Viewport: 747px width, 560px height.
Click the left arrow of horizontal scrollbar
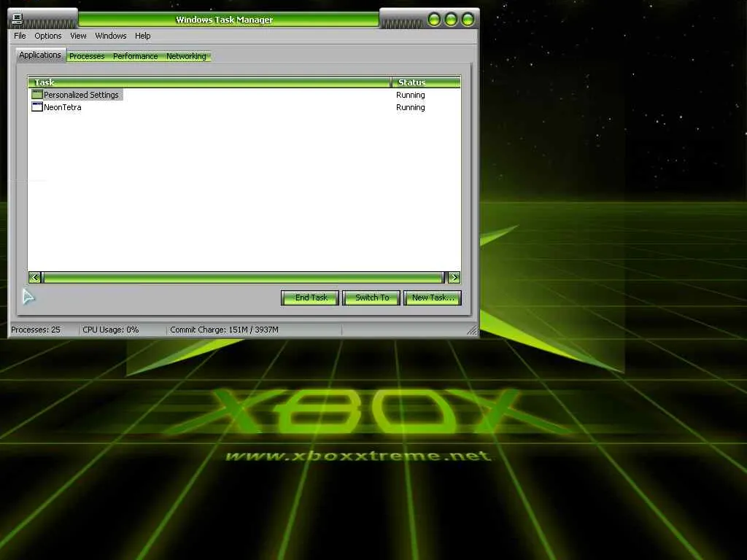tap(35, 277)
